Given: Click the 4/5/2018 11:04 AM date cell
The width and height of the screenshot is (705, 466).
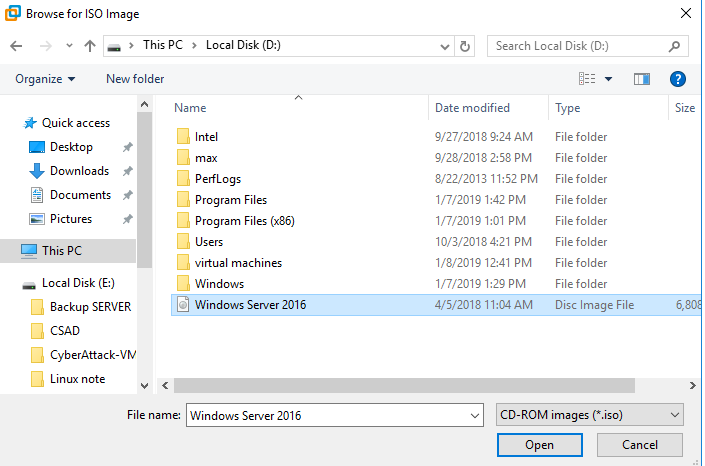Looking at the screenshot, I should [483, 305].
